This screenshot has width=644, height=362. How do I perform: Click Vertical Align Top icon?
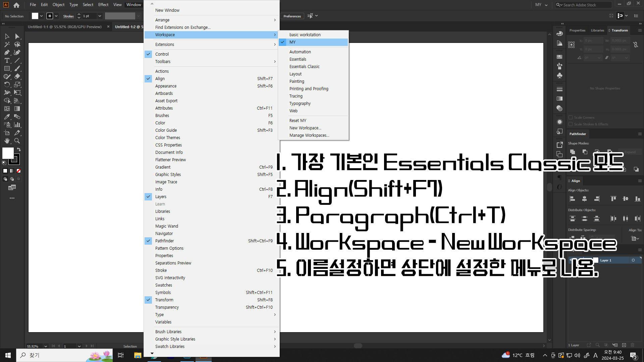pos(613,199)
